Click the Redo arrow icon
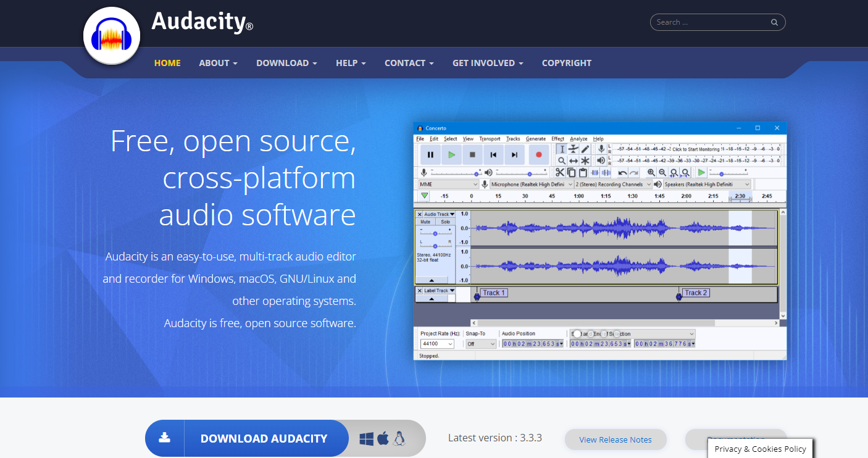Viewport: 868px width, 458px height. tap(633, 173)
